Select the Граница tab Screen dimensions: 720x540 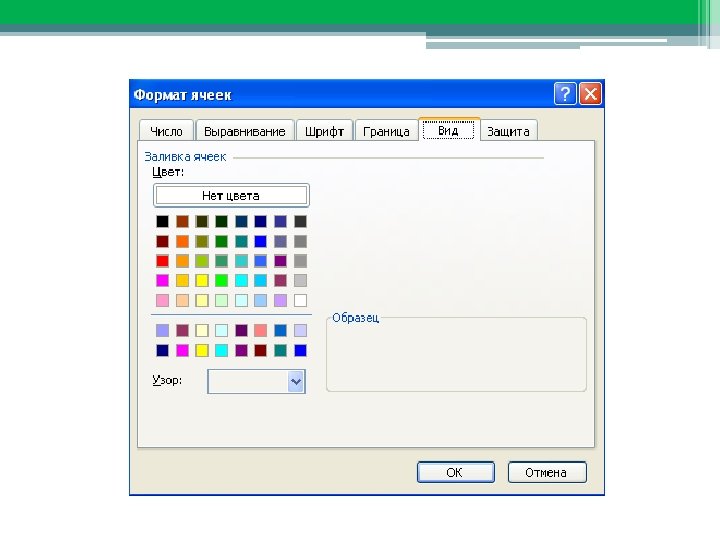(386, 130)
